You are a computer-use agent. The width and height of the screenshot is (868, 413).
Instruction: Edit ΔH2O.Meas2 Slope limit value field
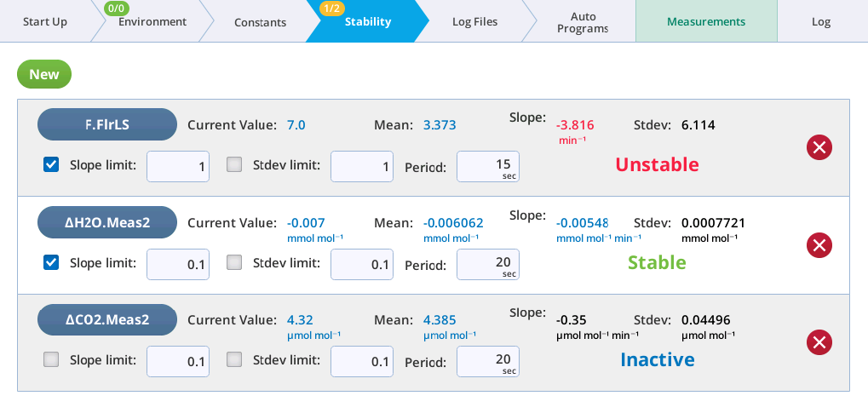177,264
